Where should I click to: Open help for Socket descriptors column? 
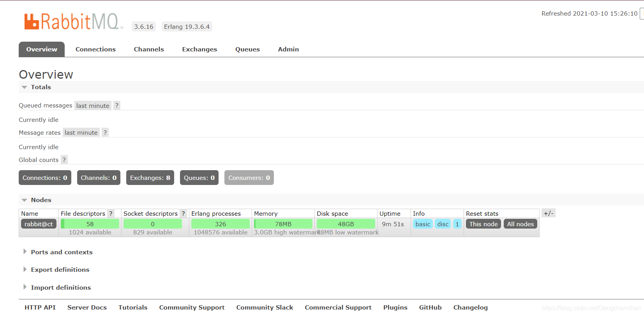[x=183, y=213]
